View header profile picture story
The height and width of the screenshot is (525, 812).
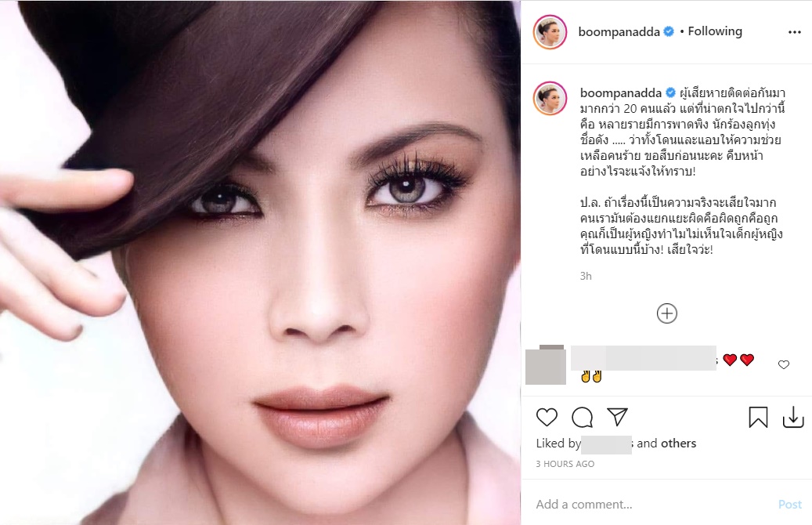[550, 32]
